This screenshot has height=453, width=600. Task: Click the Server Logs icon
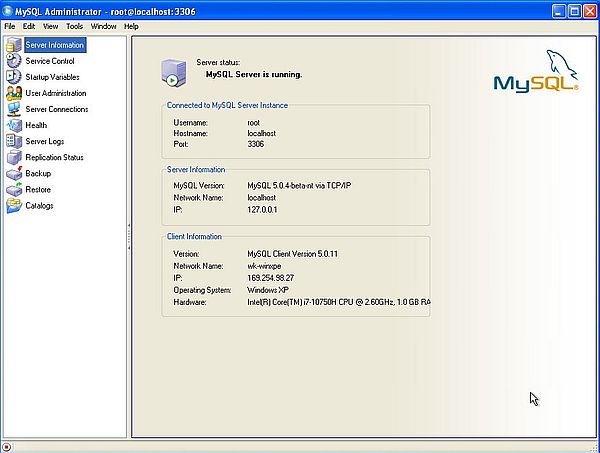pyautogui.click(x=14, y=141)
